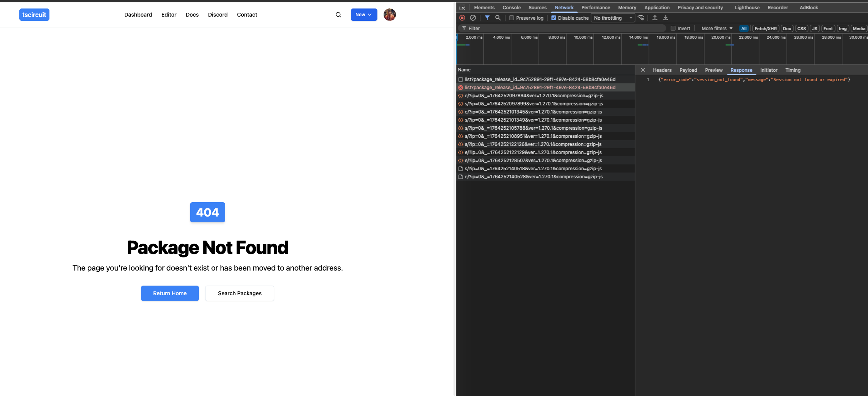
Task: Select request s/?ip=0&_=1764252101349
Action: (x=545, y=120)
